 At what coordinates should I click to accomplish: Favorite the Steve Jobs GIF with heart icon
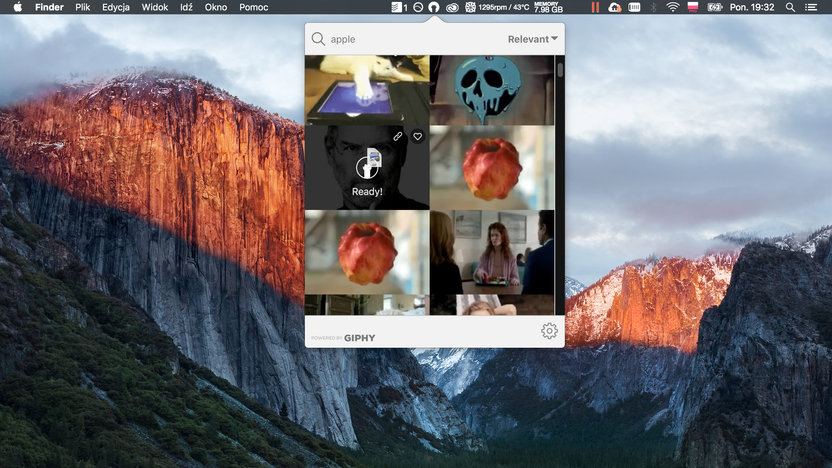tap(418, 136)
